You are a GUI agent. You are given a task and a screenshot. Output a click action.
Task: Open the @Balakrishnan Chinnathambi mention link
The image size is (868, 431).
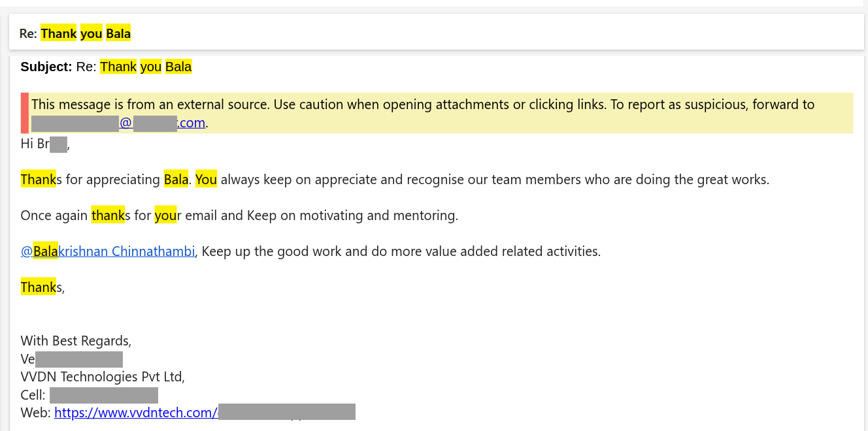click(108, 251)
